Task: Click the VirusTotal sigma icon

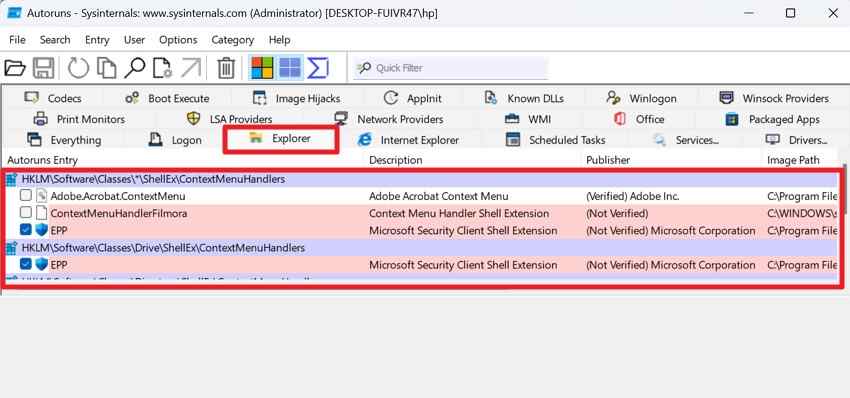Action: [x=318, y=68]
